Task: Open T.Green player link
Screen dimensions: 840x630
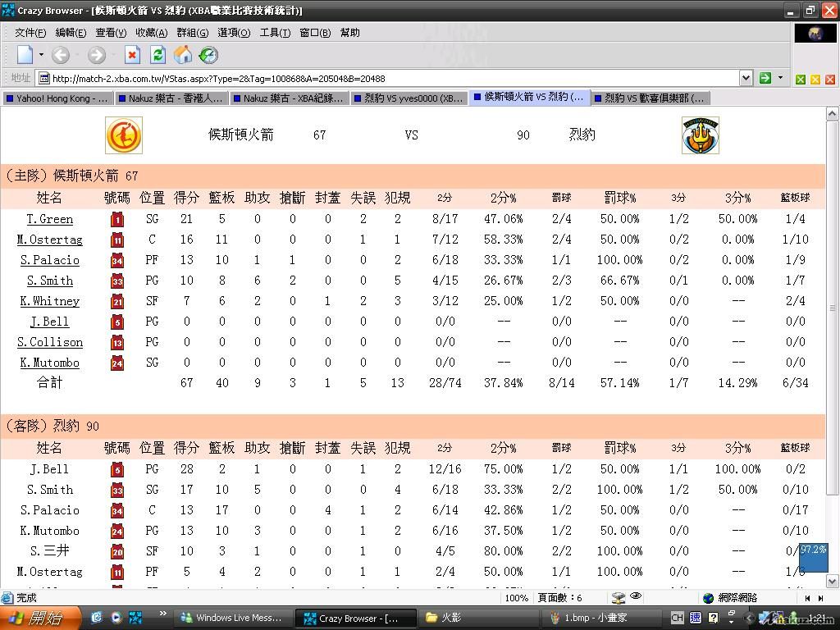Action: click(50, 219)
